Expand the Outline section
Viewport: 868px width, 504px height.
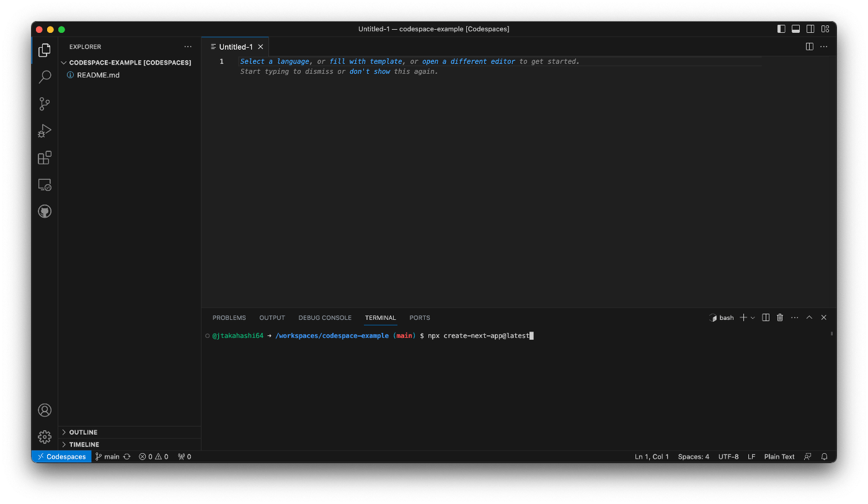tap(130, 432)
